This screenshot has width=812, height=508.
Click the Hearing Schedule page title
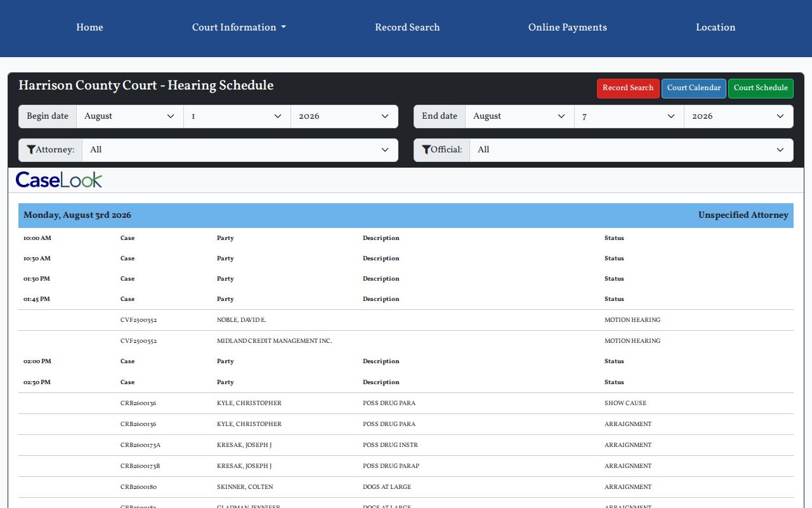click(x=146, y=86)
